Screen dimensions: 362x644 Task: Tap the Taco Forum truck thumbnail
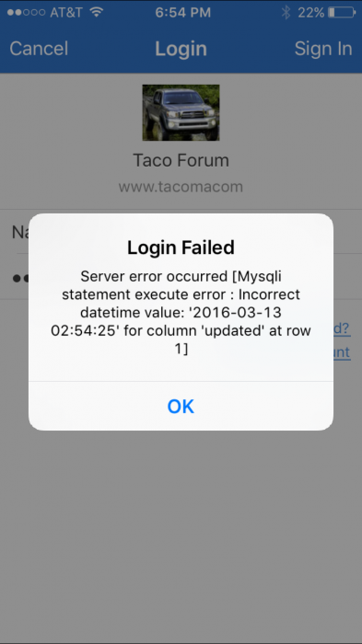(x=181, y=112)
